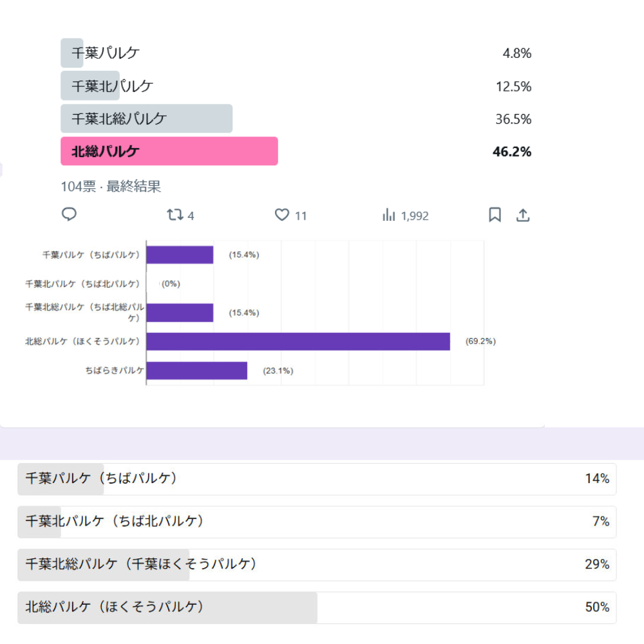The height and width of the screenshot is (644, 644).
Task: Like the post via heart icon
Action: [x=282, y=215]
